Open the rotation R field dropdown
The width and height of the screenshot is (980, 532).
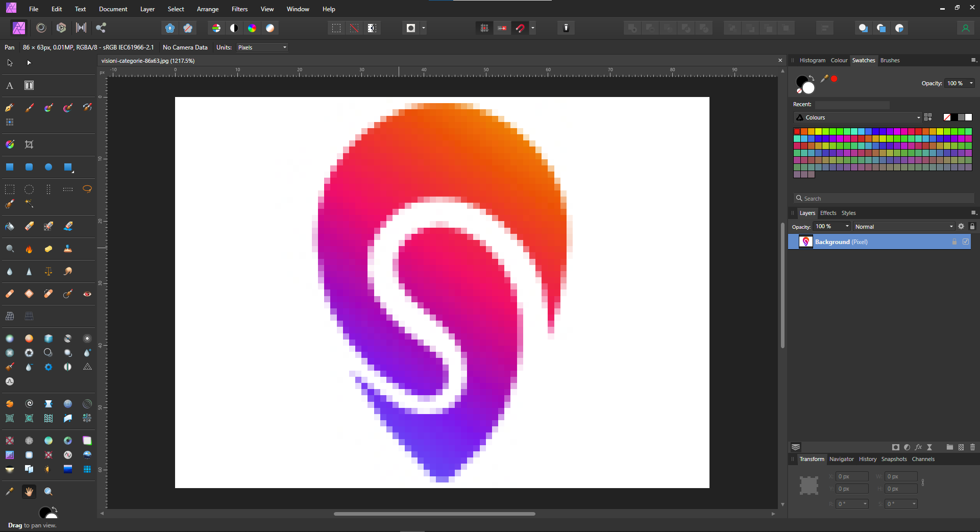[865, 504]
